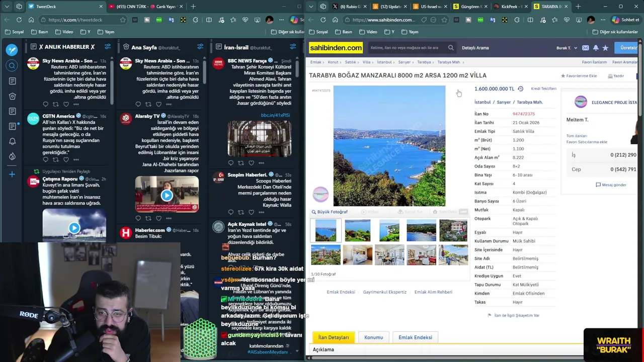Bookmark the x.com TweetDeck page with the star
The image size is (644, 362).
point(122,20)
